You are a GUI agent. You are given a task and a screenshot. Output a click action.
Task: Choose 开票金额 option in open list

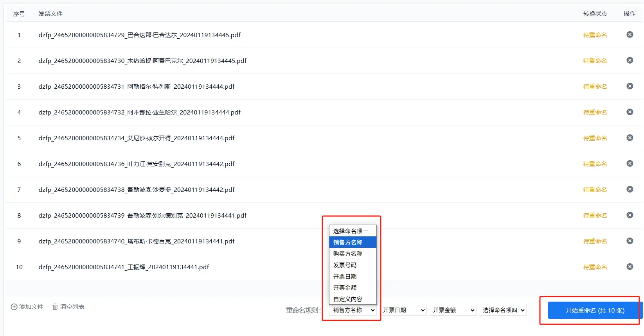(x=345, y=288)
